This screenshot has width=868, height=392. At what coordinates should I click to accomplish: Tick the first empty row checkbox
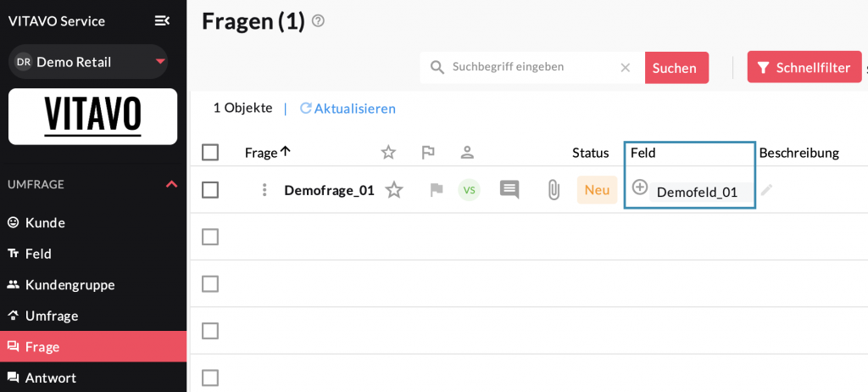pos(210,237)
